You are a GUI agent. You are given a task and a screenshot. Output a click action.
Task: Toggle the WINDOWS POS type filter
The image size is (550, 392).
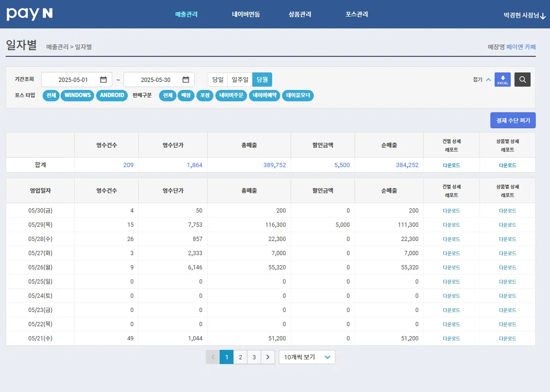click(x=78, y=96)
